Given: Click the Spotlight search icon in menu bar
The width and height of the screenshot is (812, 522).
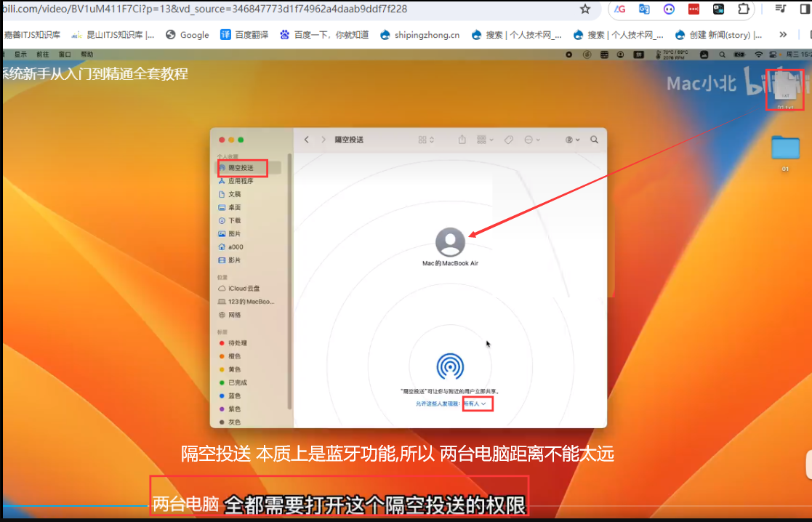Looking at the screenshot, I should click(722, 55).
